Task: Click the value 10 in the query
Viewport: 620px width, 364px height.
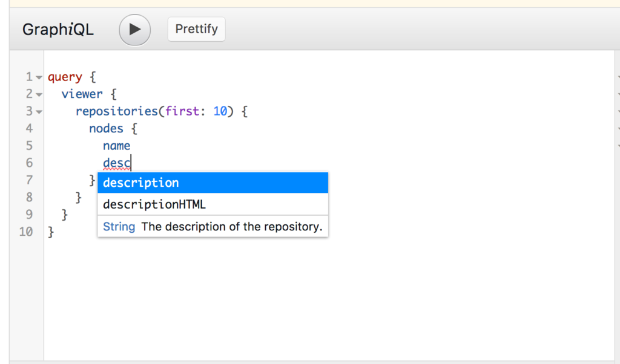Action: 220,112
